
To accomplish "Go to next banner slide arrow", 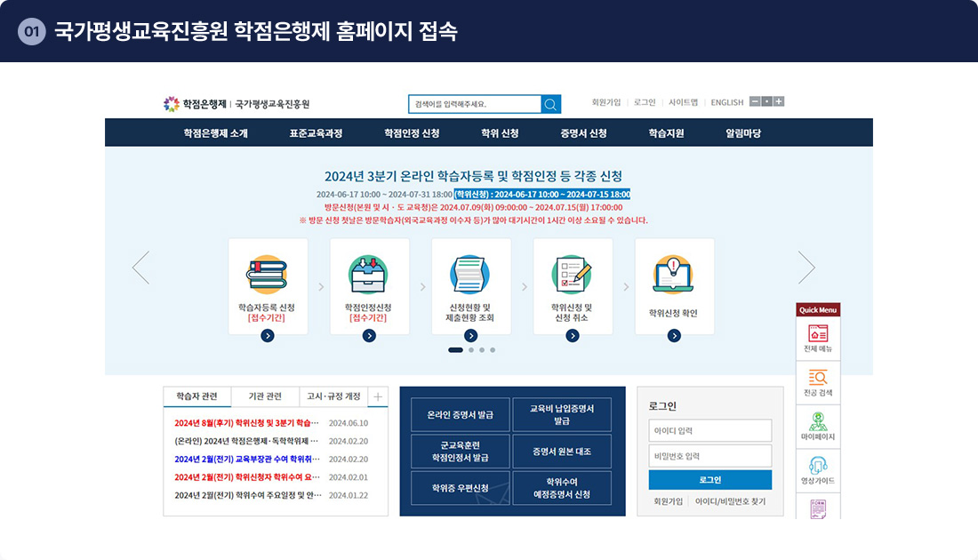I will [x=806, y=268].
